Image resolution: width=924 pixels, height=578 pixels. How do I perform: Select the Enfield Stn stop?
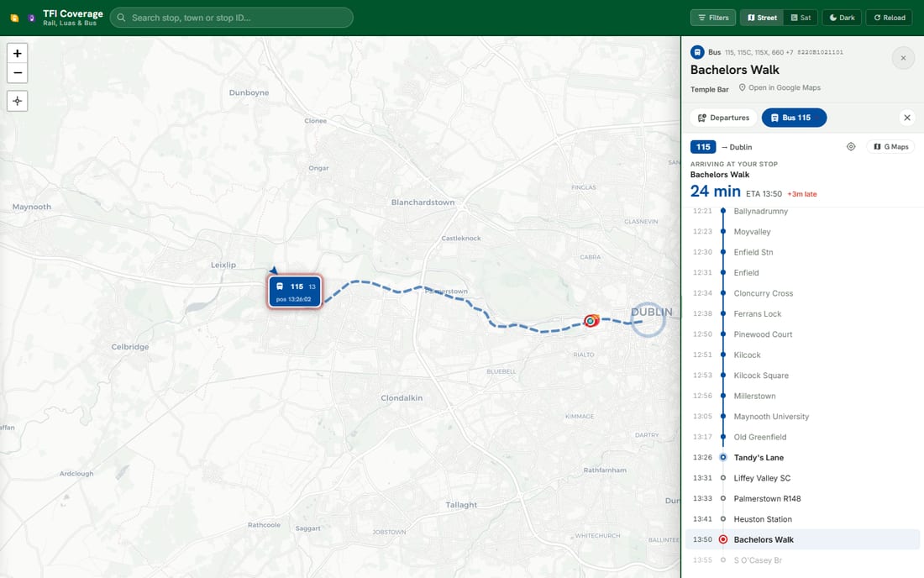802,252
